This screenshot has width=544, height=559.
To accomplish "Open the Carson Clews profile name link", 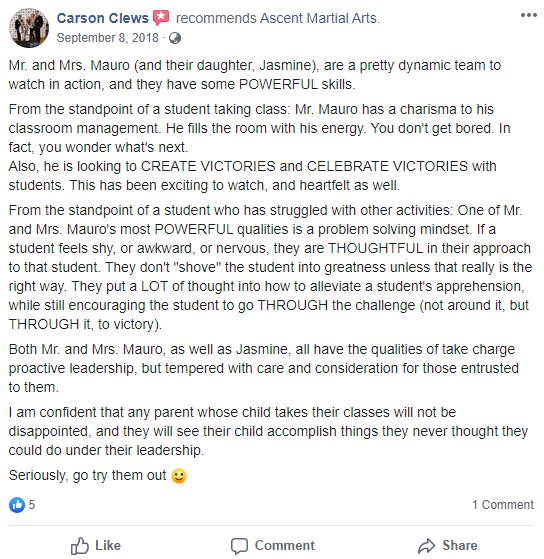I will 103,18.
